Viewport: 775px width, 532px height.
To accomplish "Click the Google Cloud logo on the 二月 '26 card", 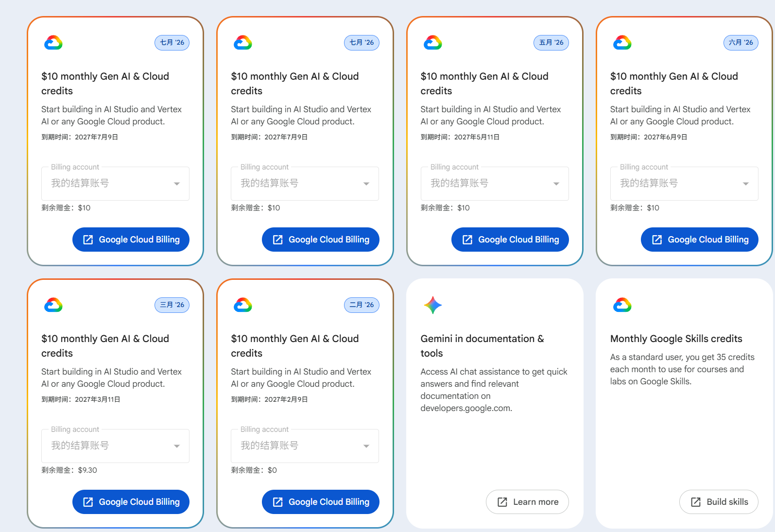I will pyautogui.click(x=243, y=305).
